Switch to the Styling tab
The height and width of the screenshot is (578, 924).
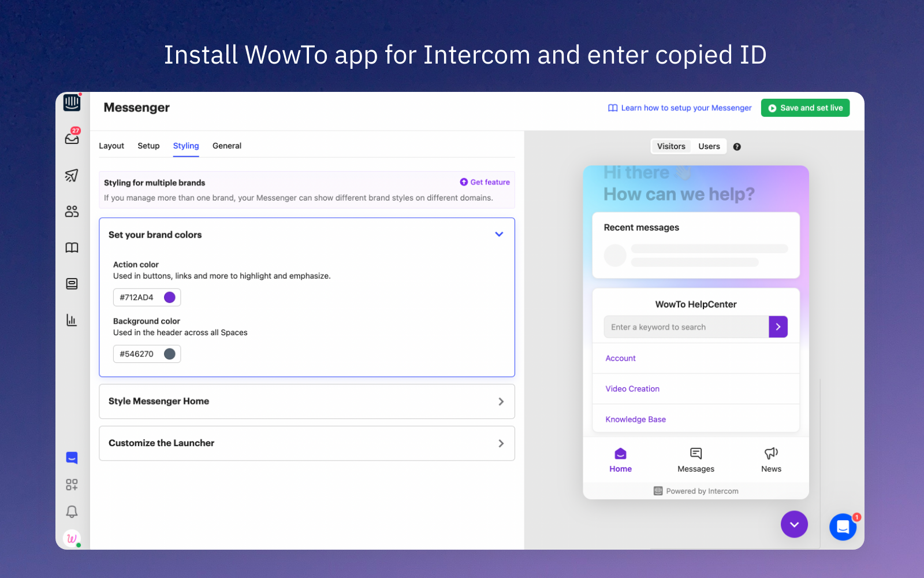click(x=185, y=146)
